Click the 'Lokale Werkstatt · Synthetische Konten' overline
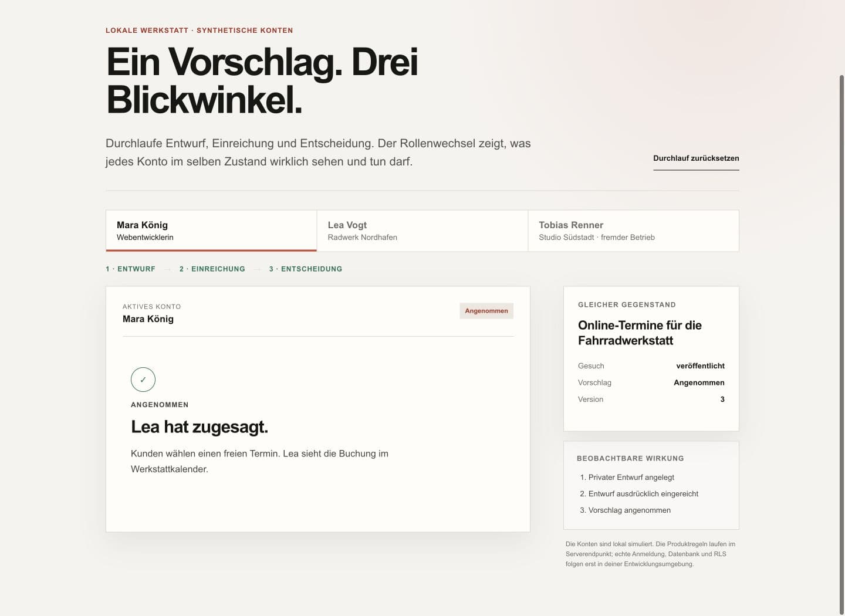This screenshot has width=845, height=616. (x=199, y=31)
